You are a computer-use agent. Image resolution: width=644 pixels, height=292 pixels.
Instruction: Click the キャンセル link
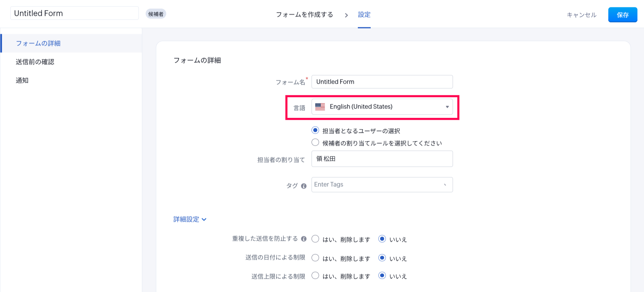tap(581, 15)
